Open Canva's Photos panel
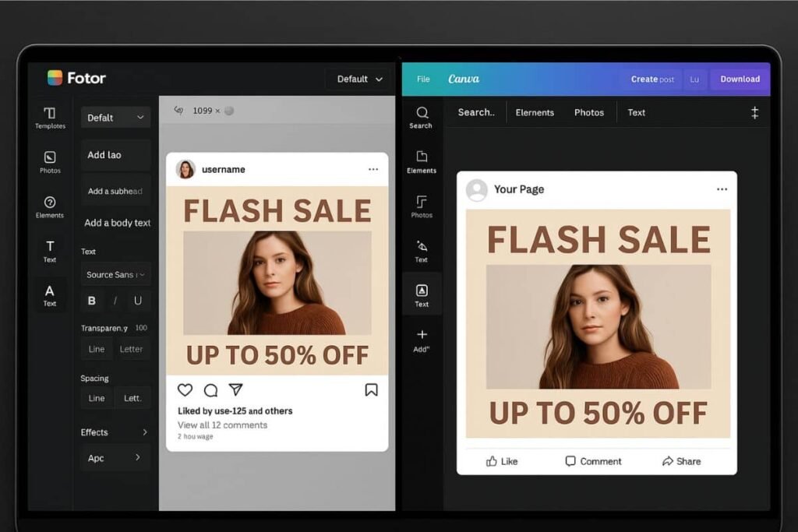798x532 pixels. click(x=421, y=206)
